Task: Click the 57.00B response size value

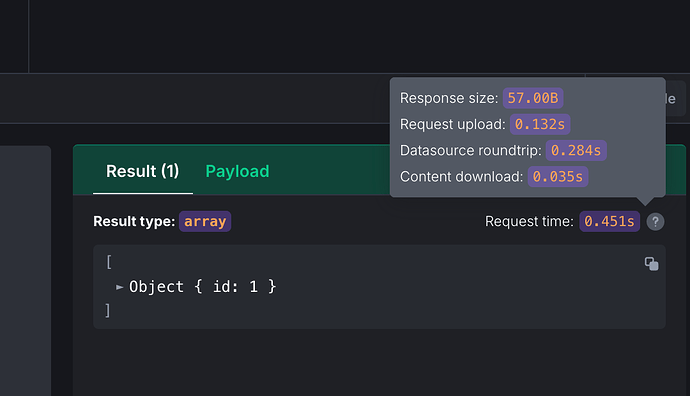Action: point(533,98)
